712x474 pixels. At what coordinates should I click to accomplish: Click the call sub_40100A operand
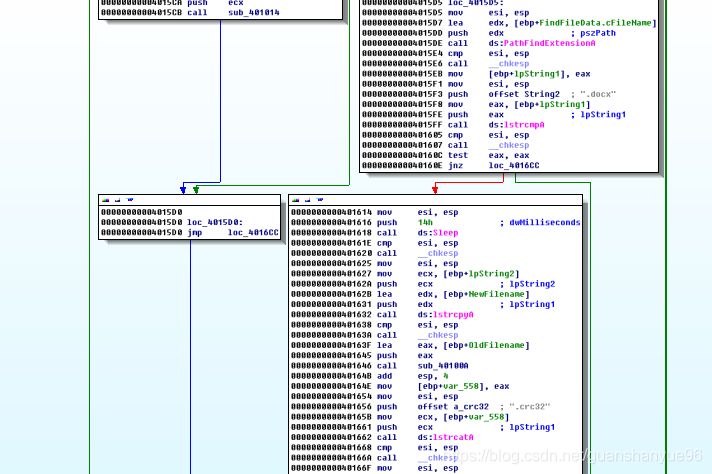(443, 365)
